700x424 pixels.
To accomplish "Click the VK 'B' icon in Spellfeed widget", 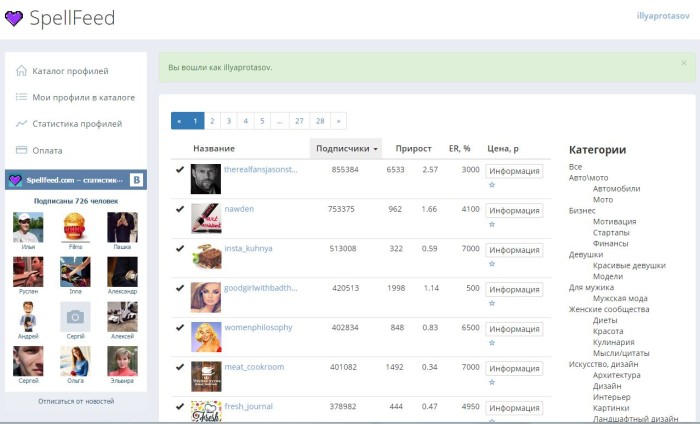I will tap(137, 180).
